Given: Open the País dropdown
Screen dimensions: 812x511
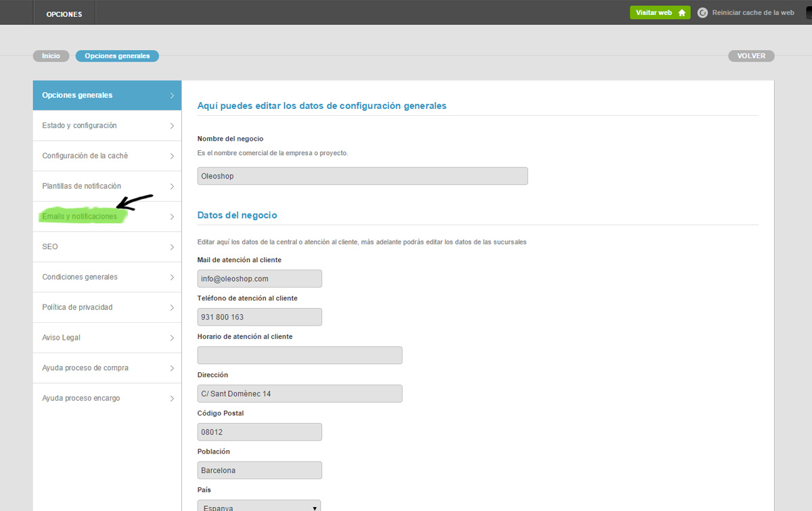Looking at the screenshot, I should (x=259, y=506).
